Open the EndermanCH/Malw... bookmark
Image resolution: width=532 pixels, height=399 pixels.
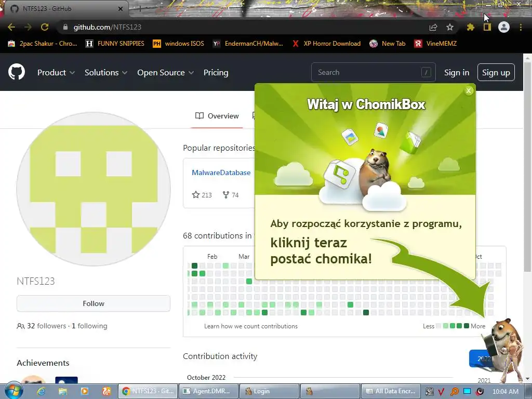pyautogui.click(x=248, y=44)
